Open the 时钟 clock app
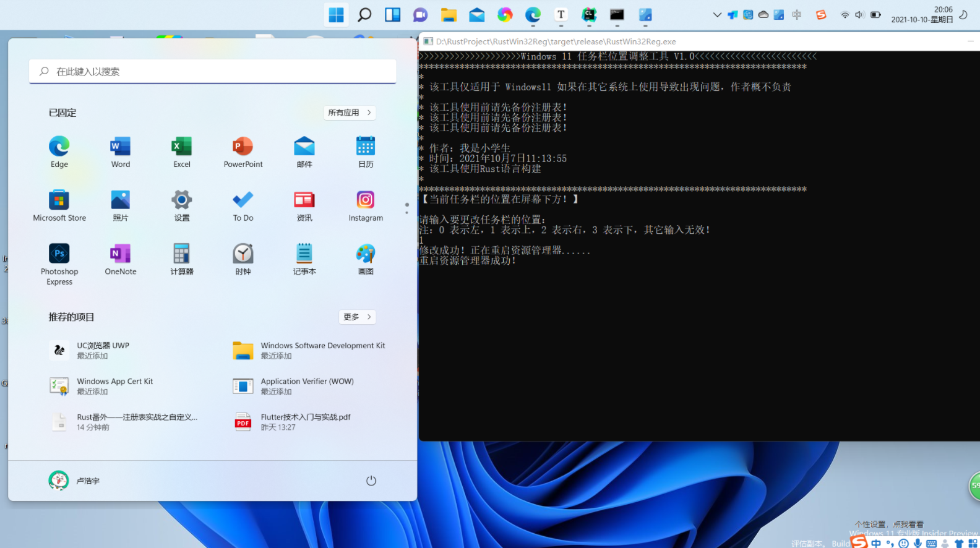Image resolution: width=980 pixels, height=548 pixels. [243, 260]
